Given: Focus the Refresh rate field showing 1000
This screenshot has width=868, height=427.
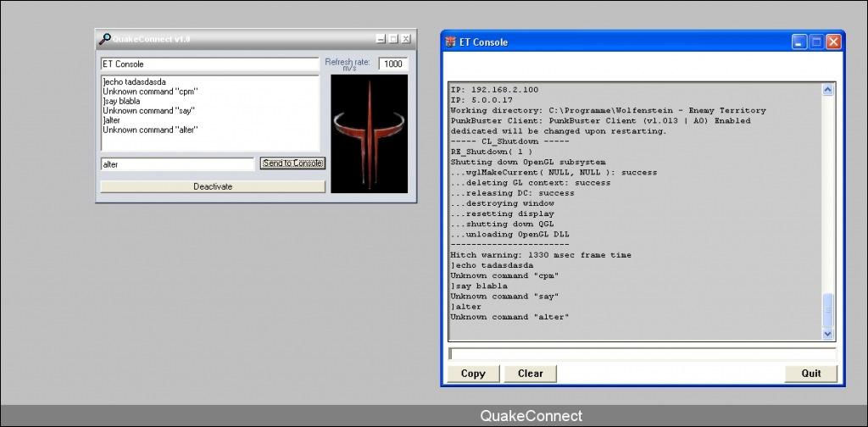Looking at the screenshot, I should pos(392,64).
